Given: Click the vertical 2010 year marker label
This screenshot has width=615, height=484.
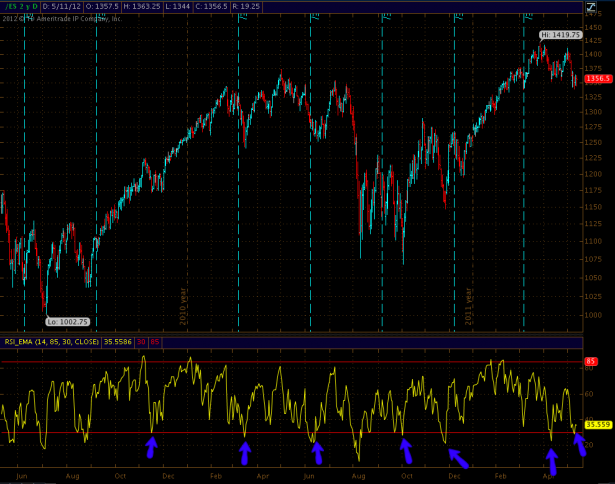Looking at the screenshot, I should pyautogui.click(x=183, y=306).
